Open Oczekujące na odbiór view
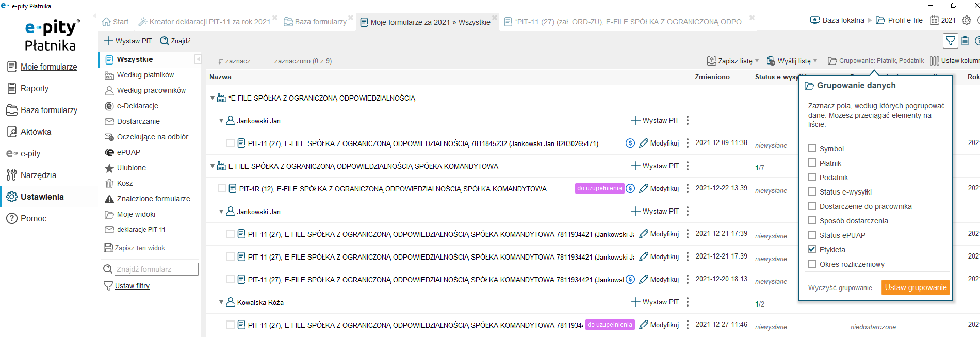The width and height of the screenshot is (980, 337). point(146,137)
